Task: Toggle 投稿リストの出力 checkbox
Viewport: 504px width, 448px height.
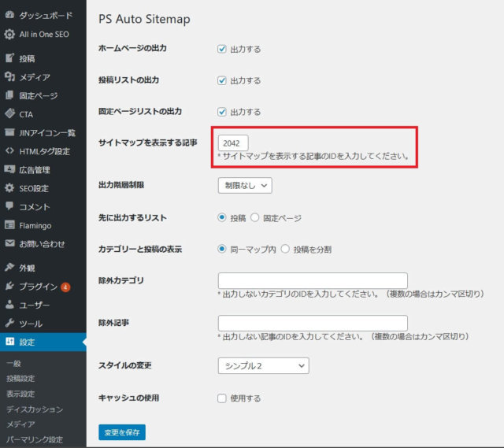Action: (x=222, y=80)
